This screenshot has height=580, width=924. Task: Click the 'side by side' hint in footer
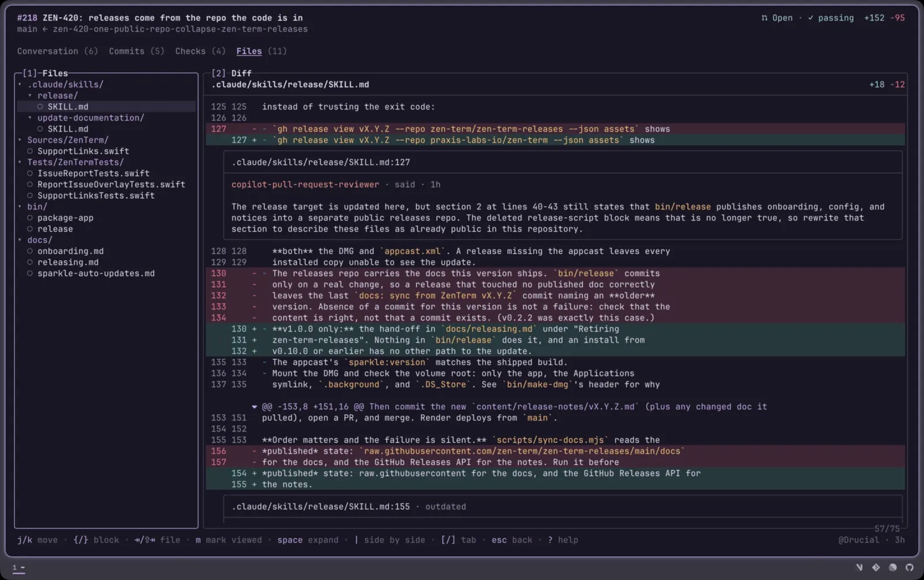[390, 540]
